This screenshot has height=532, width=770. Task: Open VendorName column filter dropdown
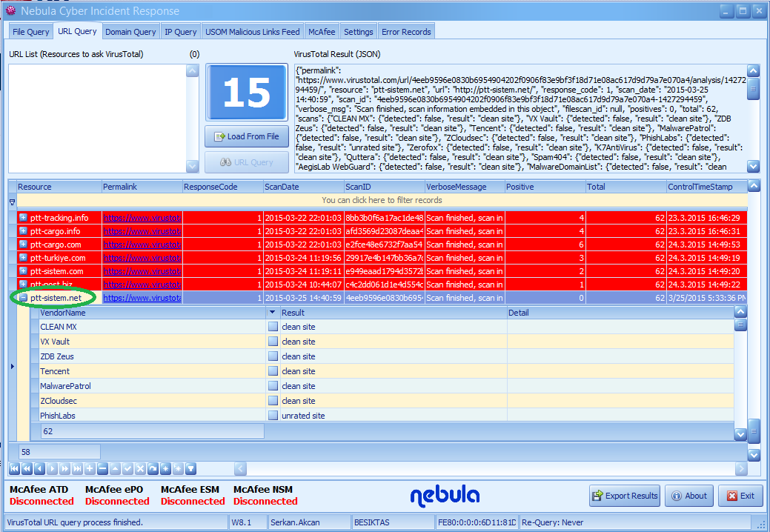point(273,313)
